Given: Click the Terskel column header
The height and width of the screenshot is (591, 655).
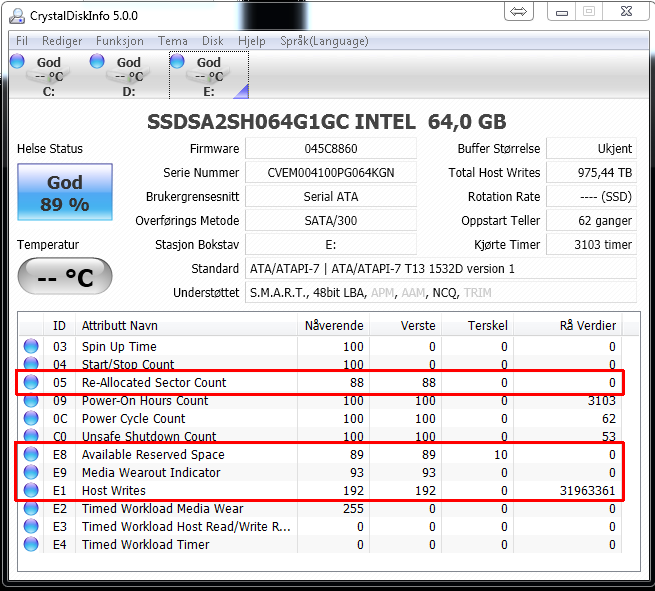Looking at the screenshot, I should coord(477,325).
